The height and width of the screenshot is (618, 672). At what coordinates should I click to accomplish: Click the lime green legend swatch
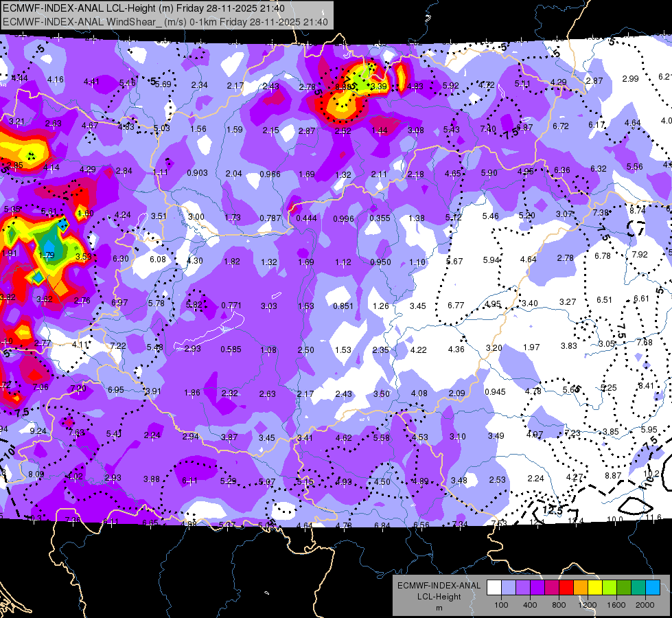click(610, 588)
